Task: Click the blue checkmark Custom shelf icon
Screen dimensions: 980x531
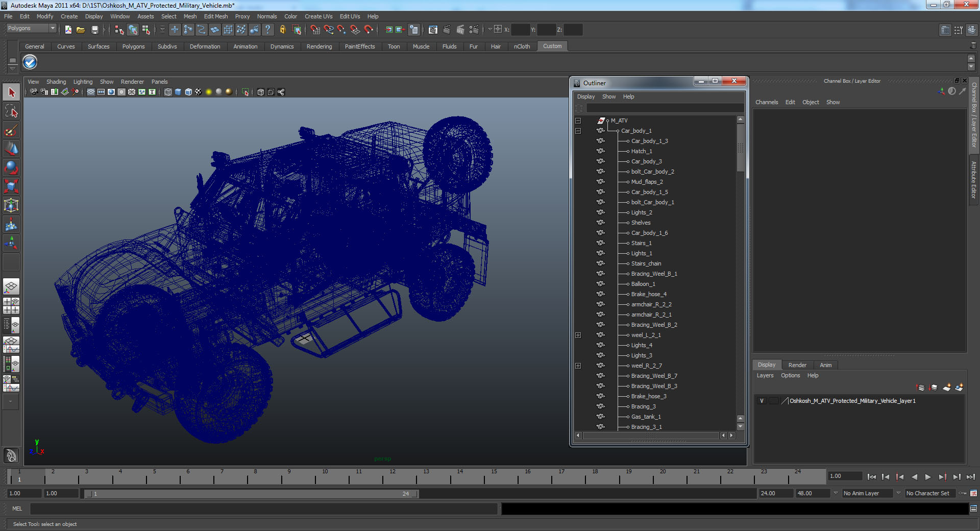Action: click(x=30, y=62)
